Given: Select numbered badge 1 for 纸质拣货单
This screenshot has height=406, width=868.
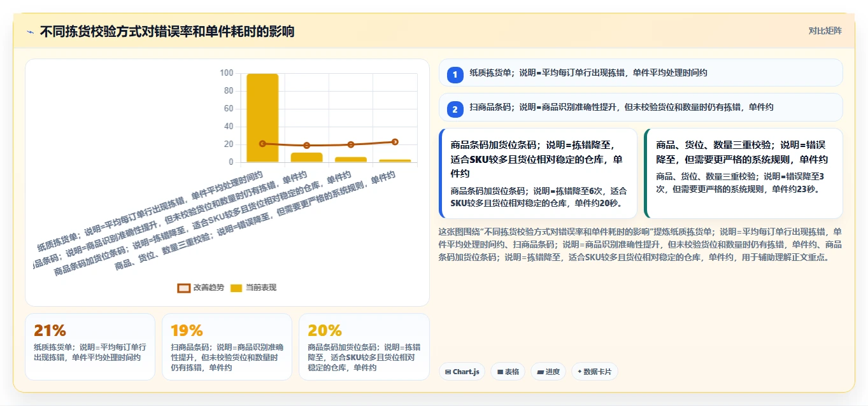Looking at the screenshot, I should (x=455, y=74).
